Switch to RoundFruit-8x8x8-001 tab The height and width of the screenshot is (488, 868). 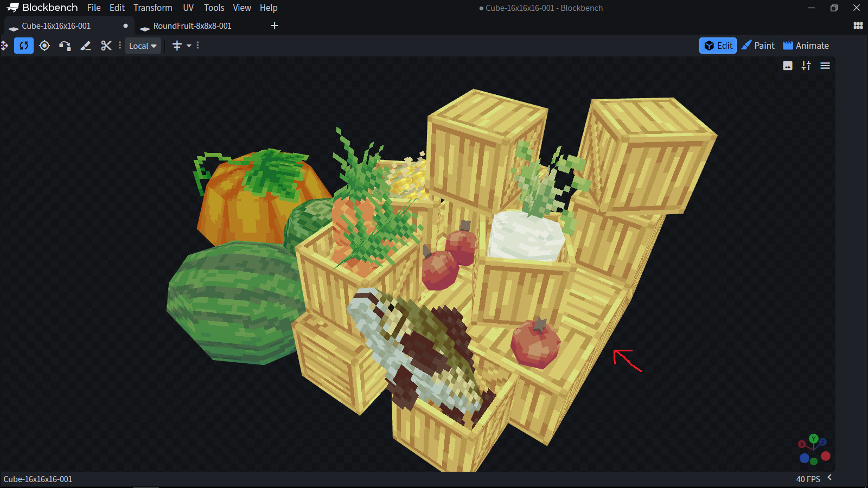(x=192, y=26)
